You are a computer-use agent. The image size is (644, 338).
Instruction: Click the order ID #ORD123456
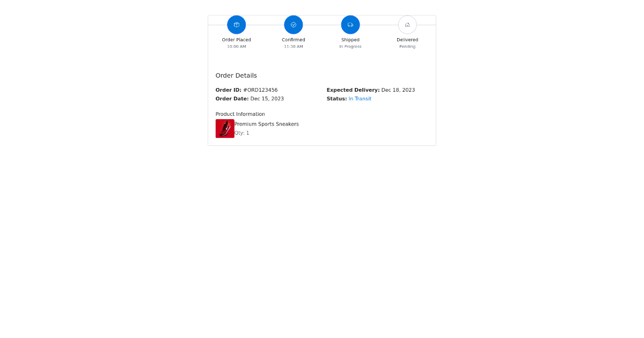(261, 90)
